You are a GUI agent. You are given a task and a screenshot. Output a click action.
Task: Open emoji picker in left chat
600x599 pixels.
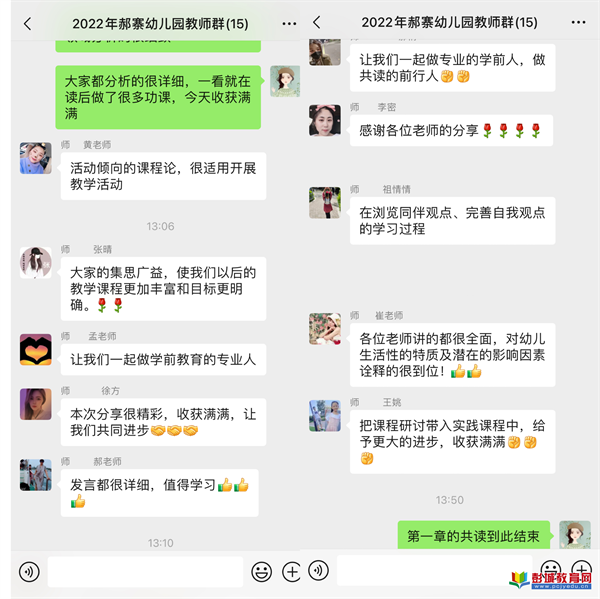pos(262,572)
